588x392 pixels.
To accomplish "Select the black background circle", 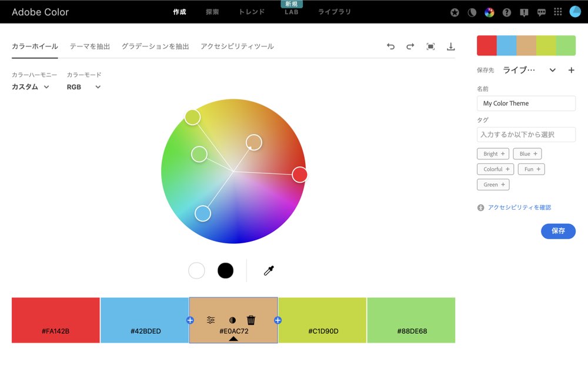I will (x=225, y=271).
